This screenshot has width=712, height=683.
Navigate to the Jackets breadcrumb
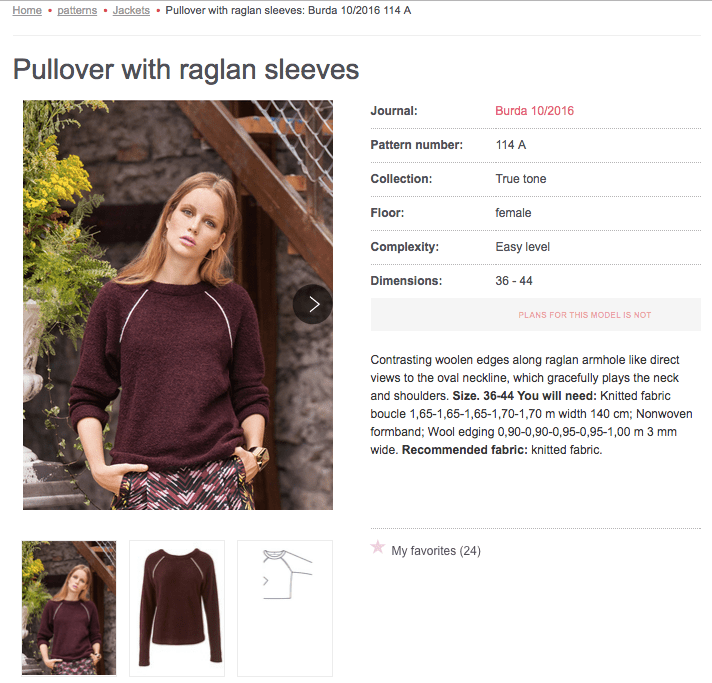(131, 10)
